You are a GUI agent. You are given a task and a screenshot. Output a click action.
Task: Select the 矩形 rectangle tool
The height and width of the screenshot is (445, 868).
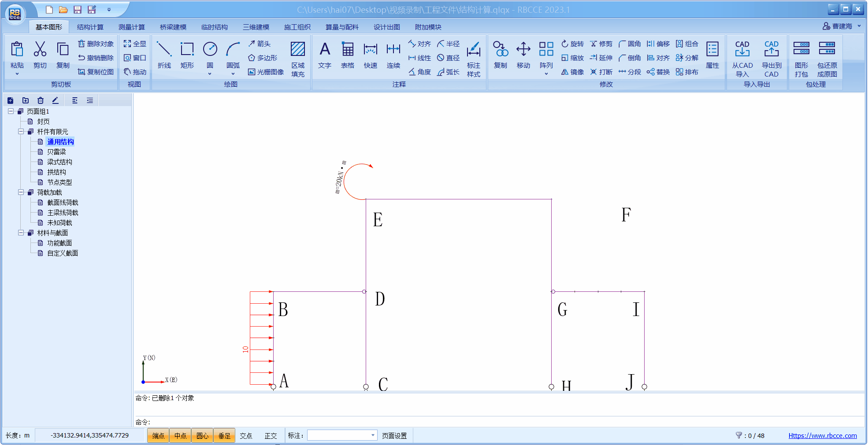coord(187,55)
